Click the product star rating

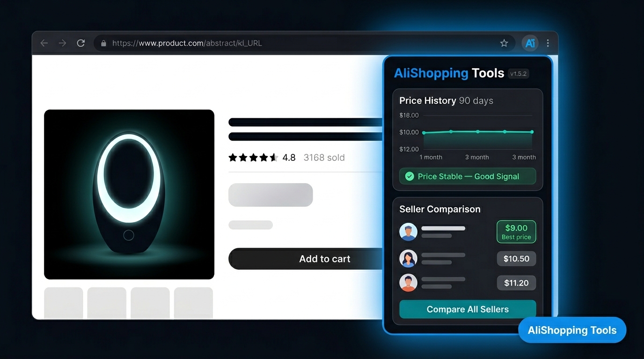click(x=253, y=158)
